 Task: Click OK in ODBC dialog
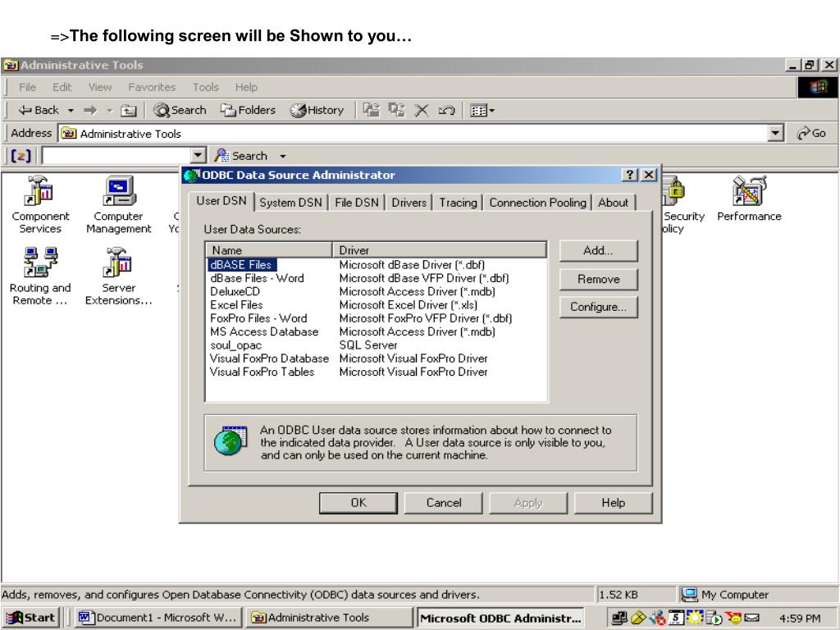[x=358, y=503]
